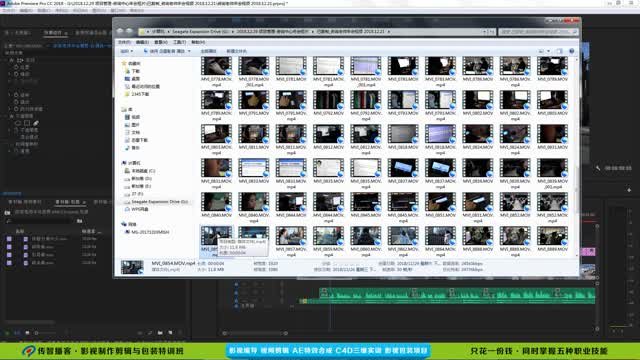
Task: Open the address bar history dropdown
Action: [x=484, y=31]
